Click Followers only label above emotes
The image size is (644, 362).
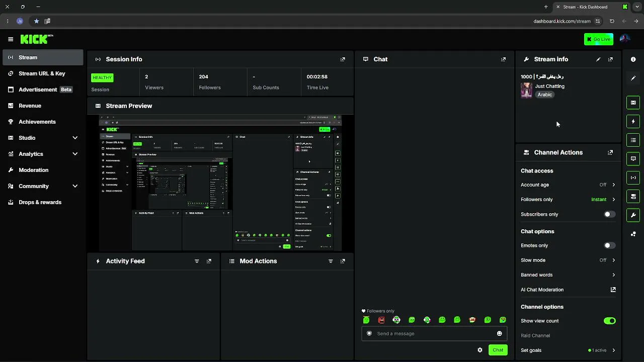[x=380, y=311]
